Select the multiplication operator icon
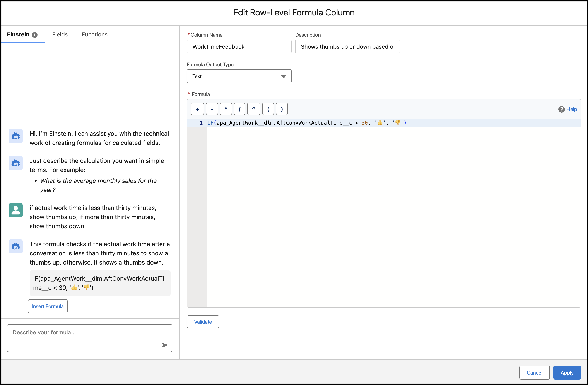The width and height of the screenshot is (588, 385). pos(226,109)
